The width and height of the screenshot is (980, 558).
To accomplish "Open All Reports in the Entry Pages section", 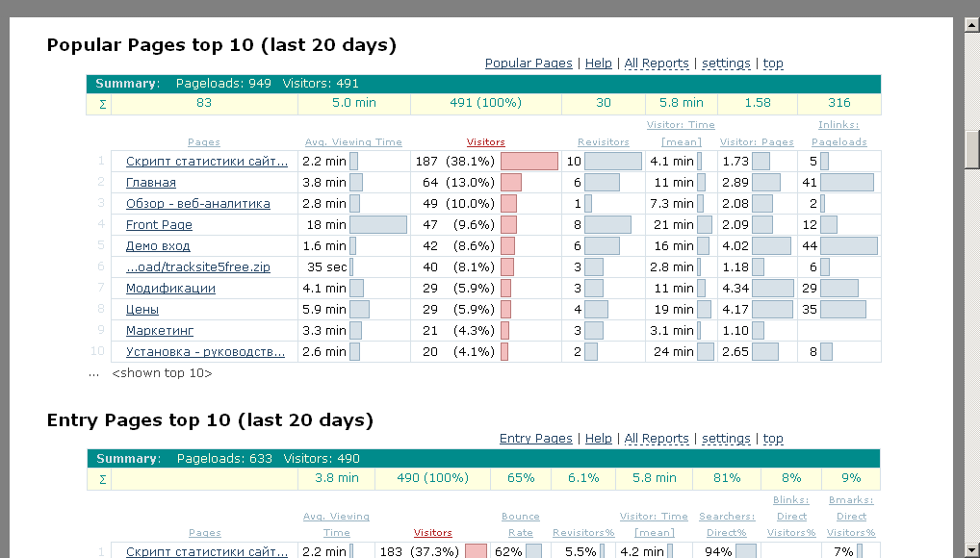I will 657,439.
